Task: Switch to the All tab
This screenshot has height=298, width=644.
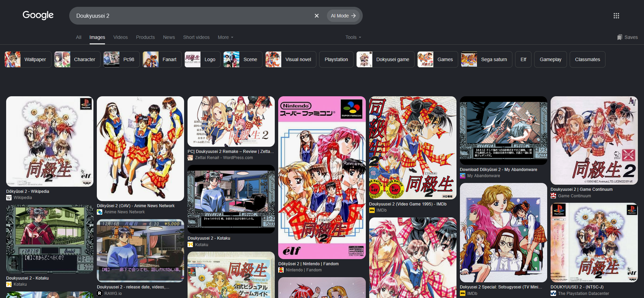Action: pyautogui.click(x=79, y=37)
